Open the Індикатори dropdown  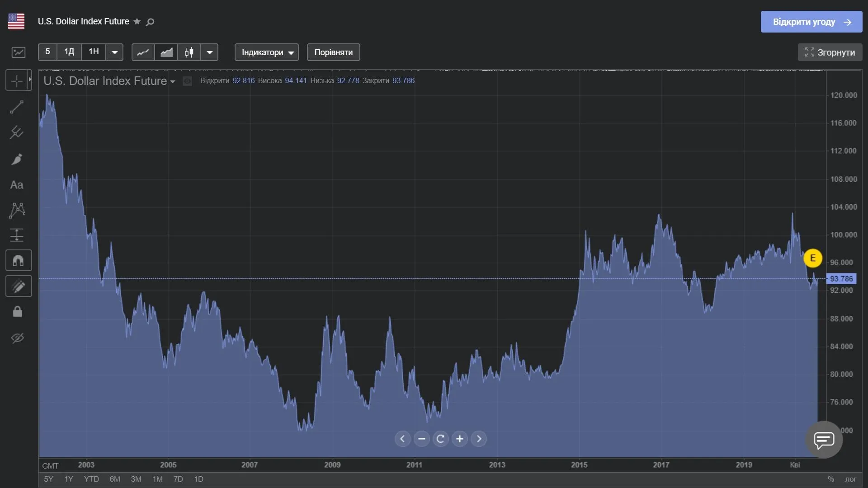point(267,52)
